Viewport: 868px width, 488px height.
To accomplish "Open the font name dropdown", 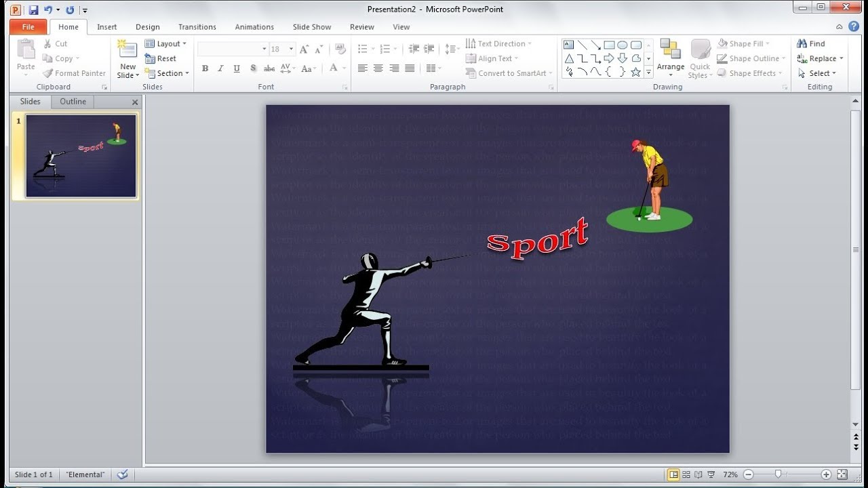I will 264,49.
